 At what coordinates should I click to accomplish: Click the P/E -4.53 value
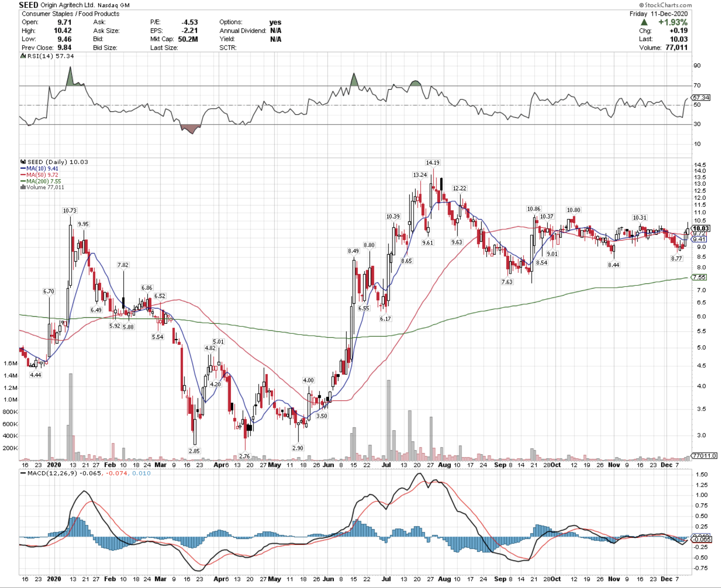click(190, 22)
